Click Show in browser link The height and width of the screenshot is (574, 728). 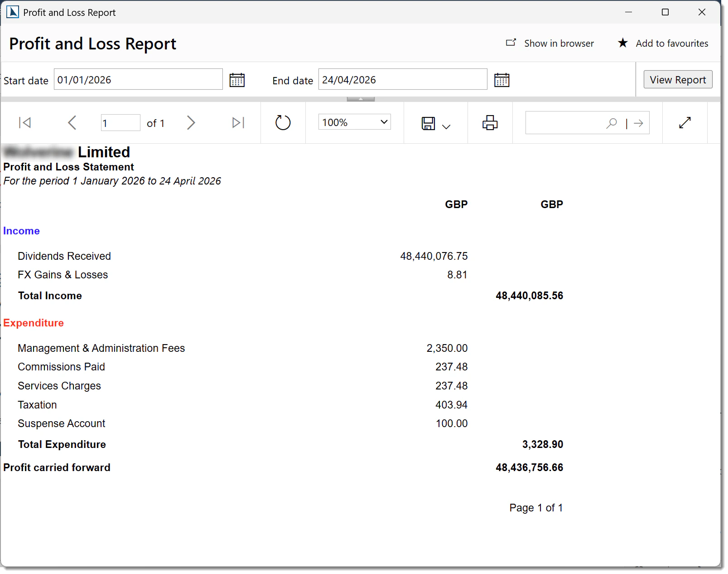(x=559, y=44)
